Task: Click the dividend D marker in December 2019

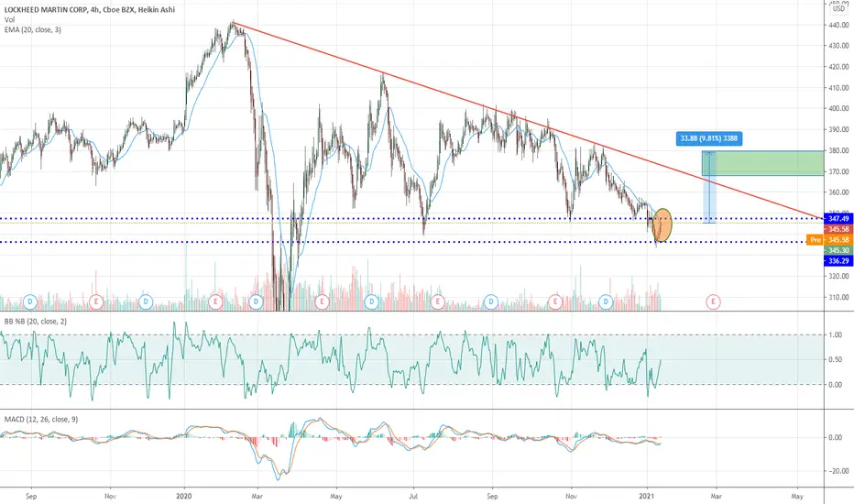Action: pos(146,301)
